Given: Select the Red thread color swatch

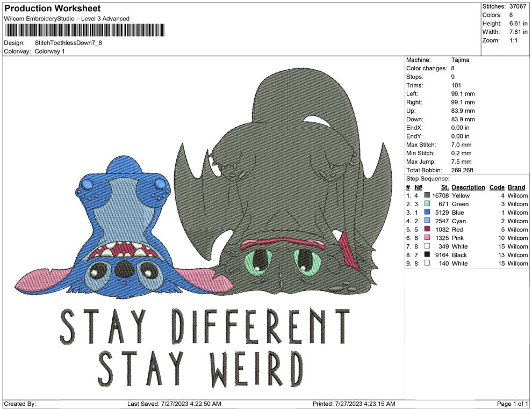Looking at the screenshot, I should click(x=427, y=229).
